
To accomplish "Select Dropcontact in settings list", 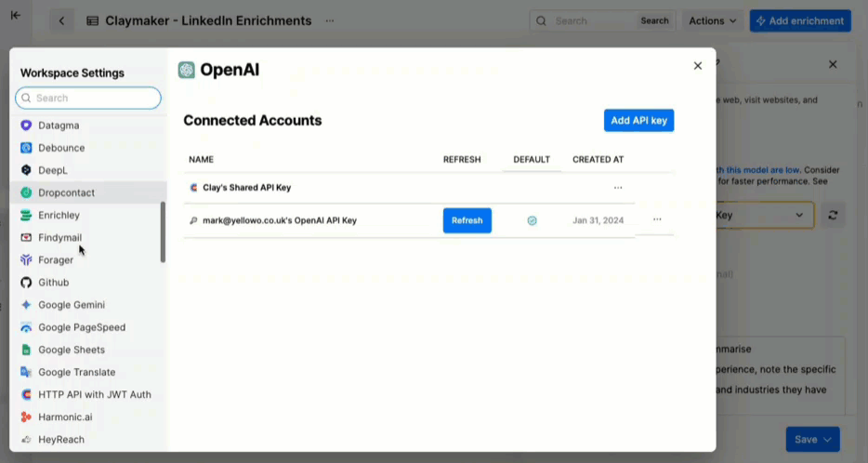I will click(88, 192).
